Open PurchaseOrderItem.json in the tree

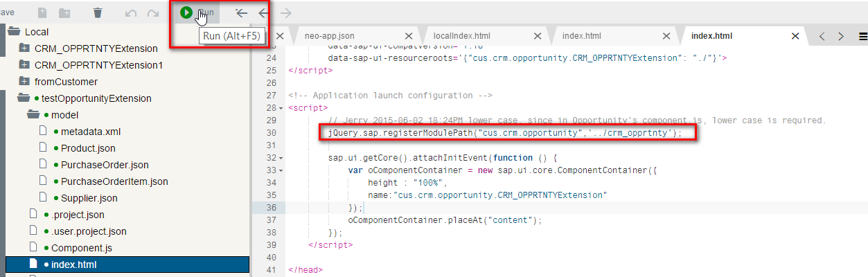click(114, 181)
